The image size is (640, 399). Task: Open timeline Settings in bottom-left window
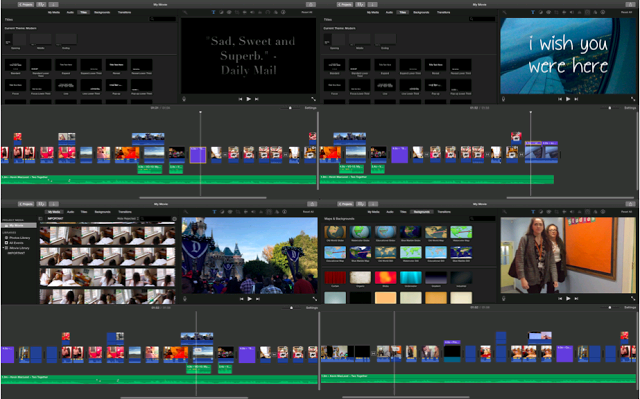tap(312, 308)
